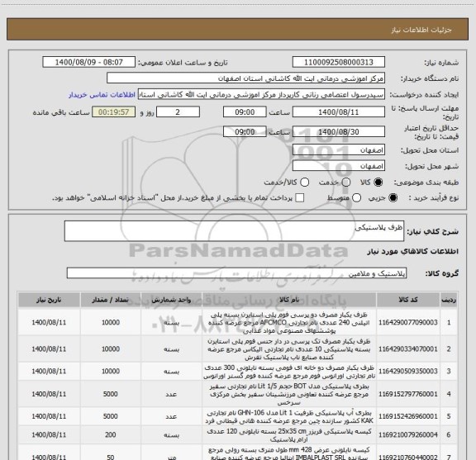476x460 pixels.
Task: Click the quantity 200 in row 6
Action: [x=111, y=435]
